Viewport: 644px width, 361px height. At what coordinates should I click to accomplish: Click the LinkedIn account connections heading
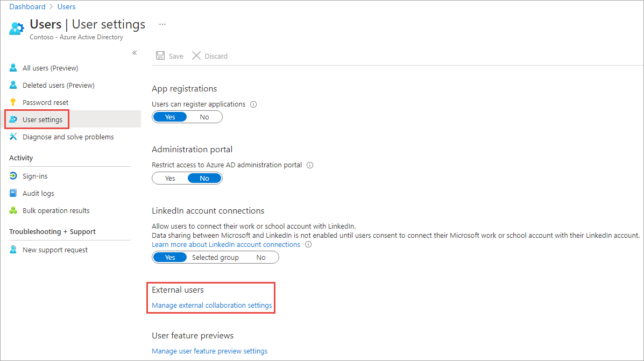coord(208,211)
